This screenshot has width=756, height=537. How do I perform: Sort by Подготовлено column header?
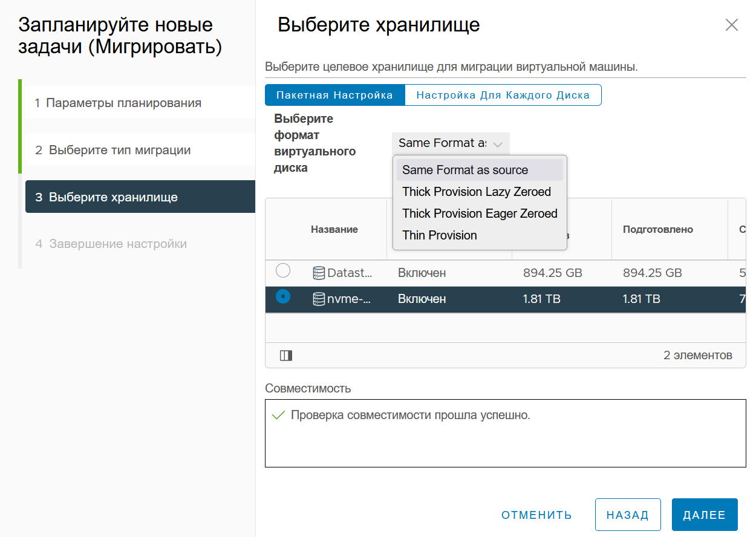click(x=658, y=229)
